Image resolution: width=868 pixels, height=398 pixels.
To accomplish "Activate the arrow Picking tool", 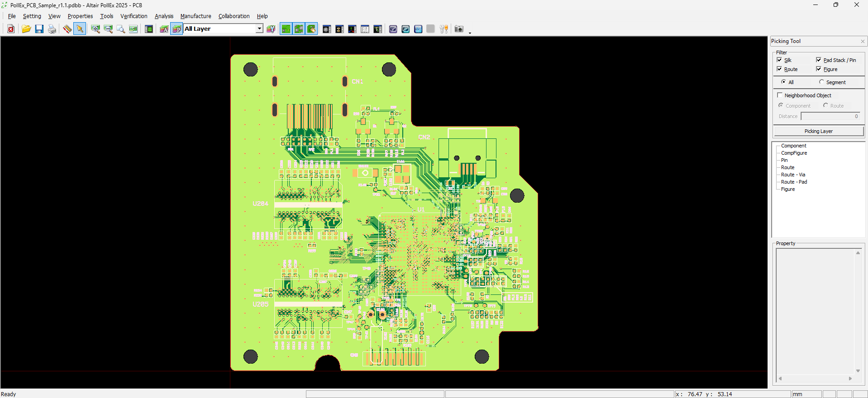I will click(x=80, y=29).
